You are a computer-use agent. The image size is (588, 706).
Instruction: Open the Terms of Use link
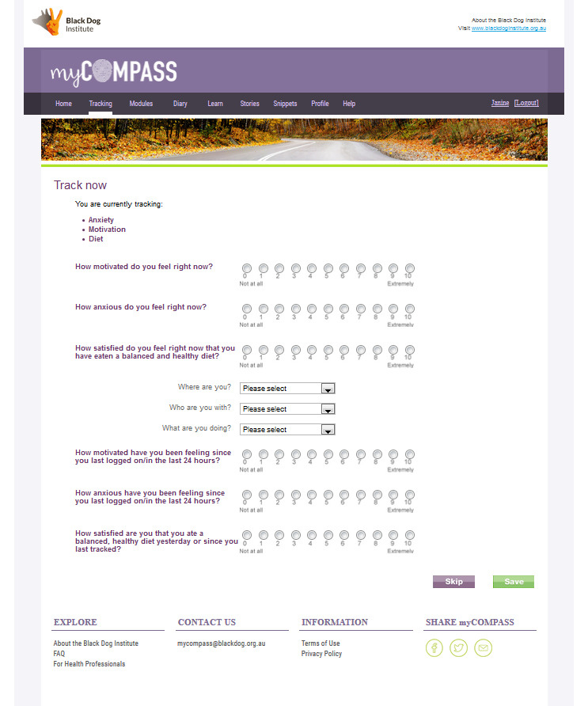point(321,643)
